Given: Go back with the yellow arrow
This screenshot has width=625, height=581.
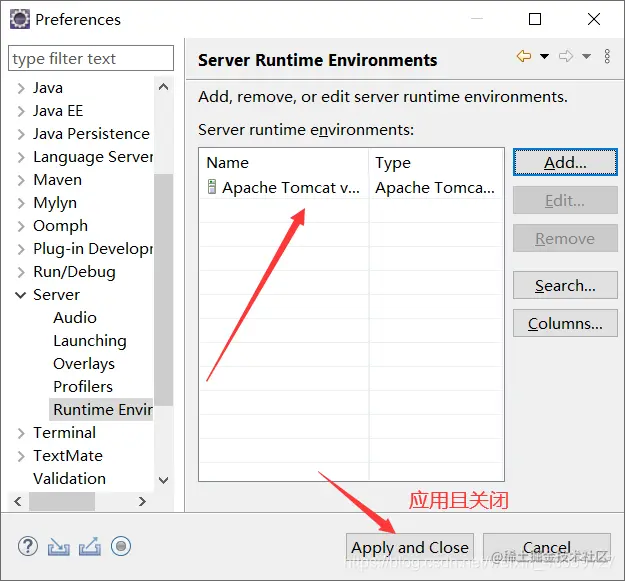Looking at the screenshot, I should [x=524, y=56].
